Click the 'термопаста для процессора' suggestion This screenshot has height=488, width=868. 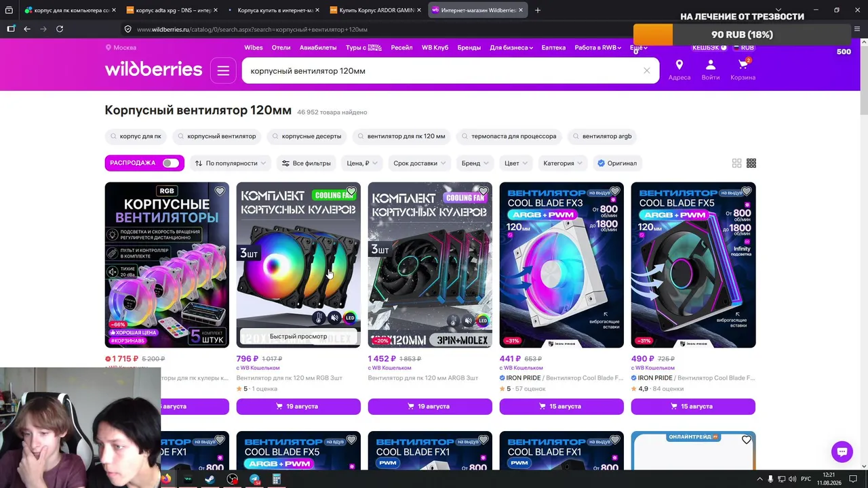(509, 136)
